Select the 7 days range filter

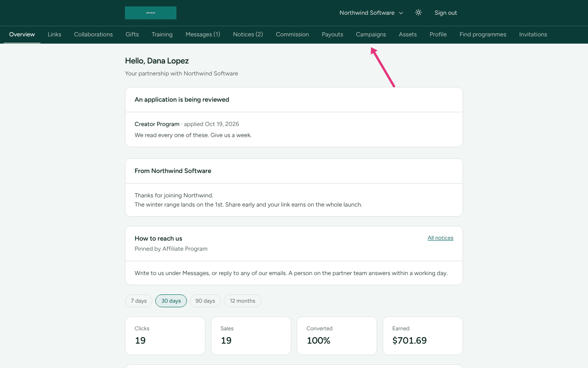click(x=139, y=301)
